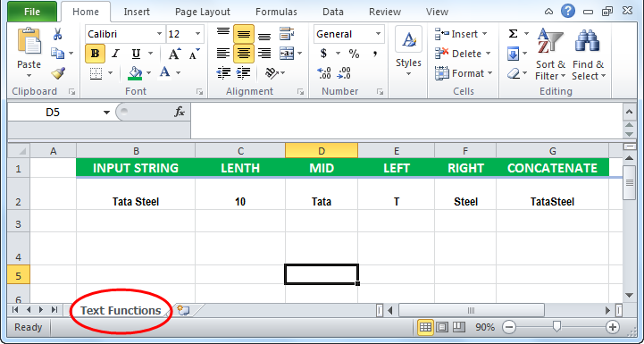Toggle Center horizontal alignment
This screenshot has width=644, height=344.
(x=244, y=54)
